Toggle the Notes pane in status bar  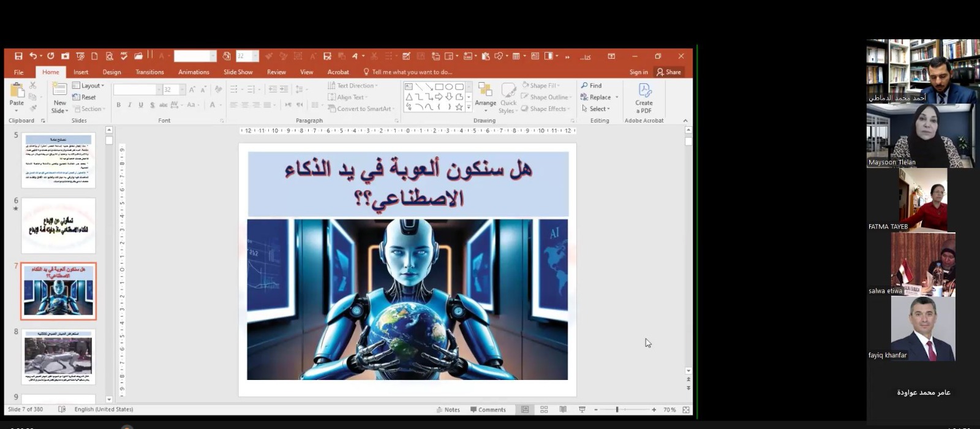point(448,409)
